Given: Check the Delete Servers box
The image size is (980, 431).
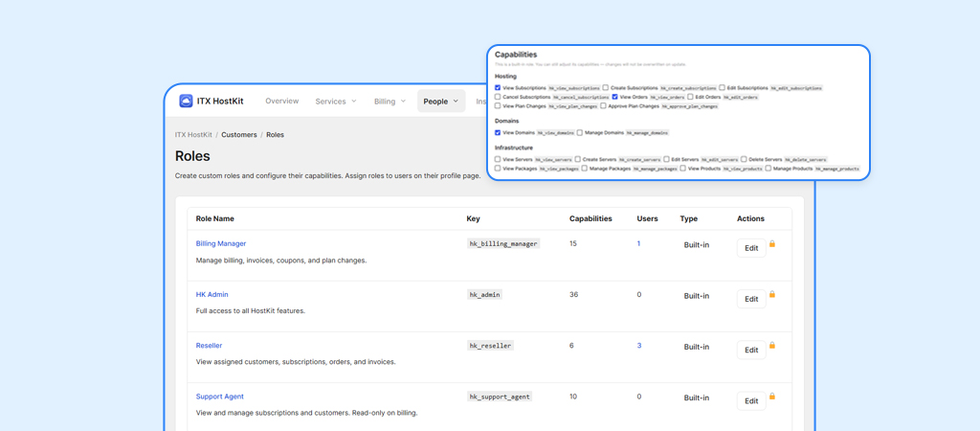Looking at the screenshot, I should (744, 160).
